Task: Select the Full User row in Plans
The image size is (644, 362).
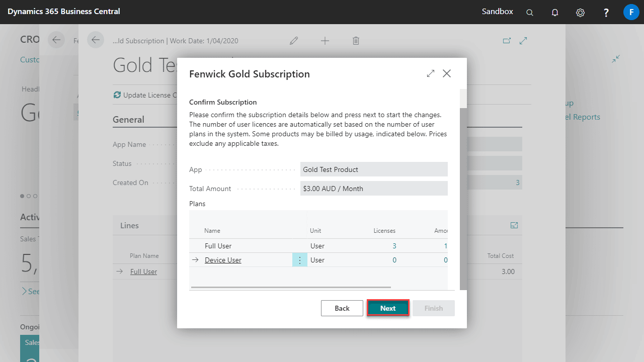Action: coord(318,246)
